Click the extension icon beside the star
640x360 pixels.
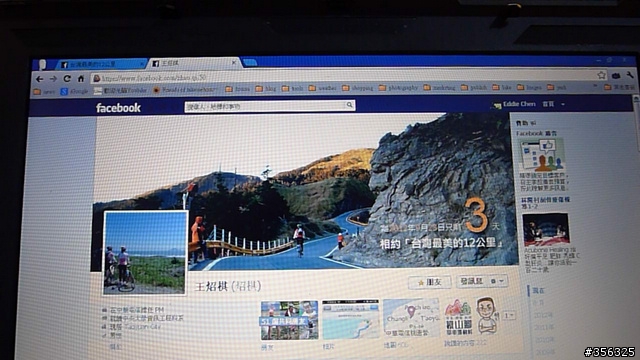pyautogui.click(x=616, y=75)
